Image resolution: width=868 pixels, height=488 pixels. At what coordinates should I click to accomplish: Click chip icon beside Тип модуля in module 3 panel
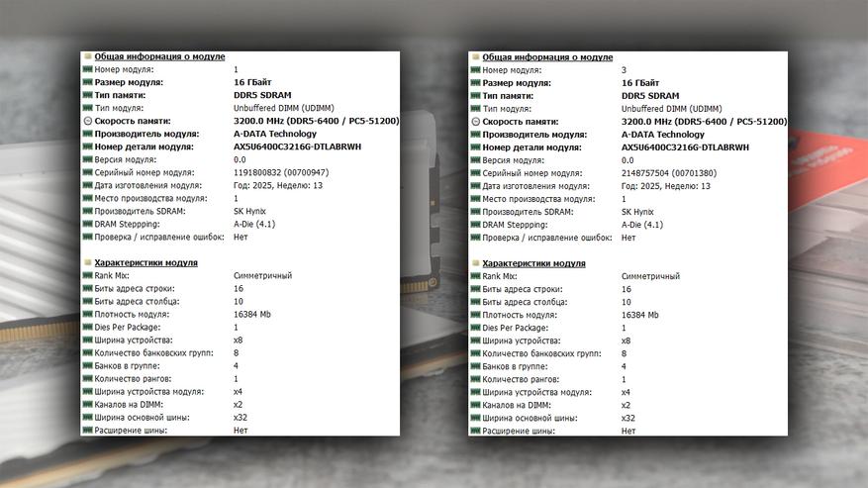pyautogui.click(x=475, y=109)
